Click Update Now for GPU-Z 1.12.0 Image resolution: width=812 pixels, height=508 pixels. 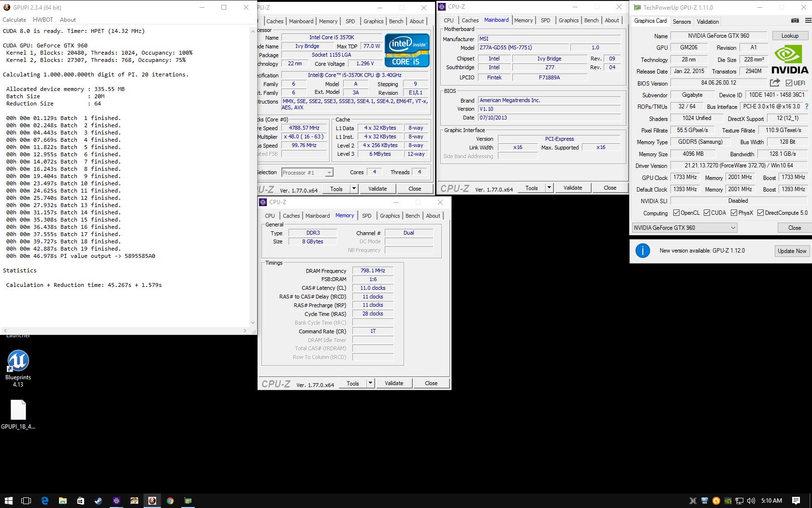click(x=792, y=251)
